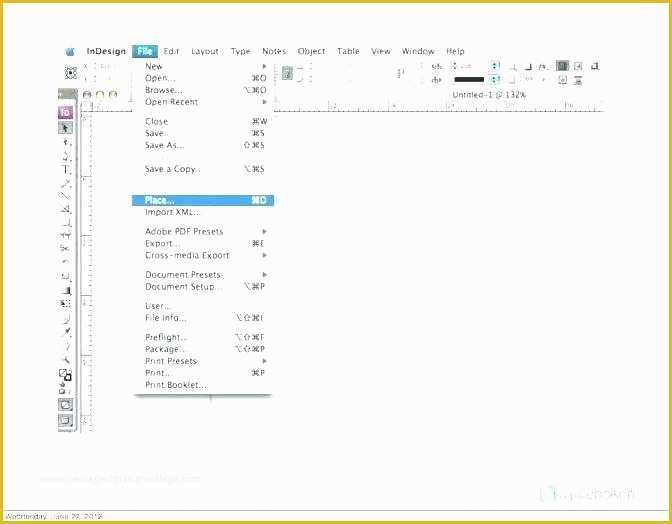Select the Rectangle tool
672x524 pixels.
click(66, 222)
